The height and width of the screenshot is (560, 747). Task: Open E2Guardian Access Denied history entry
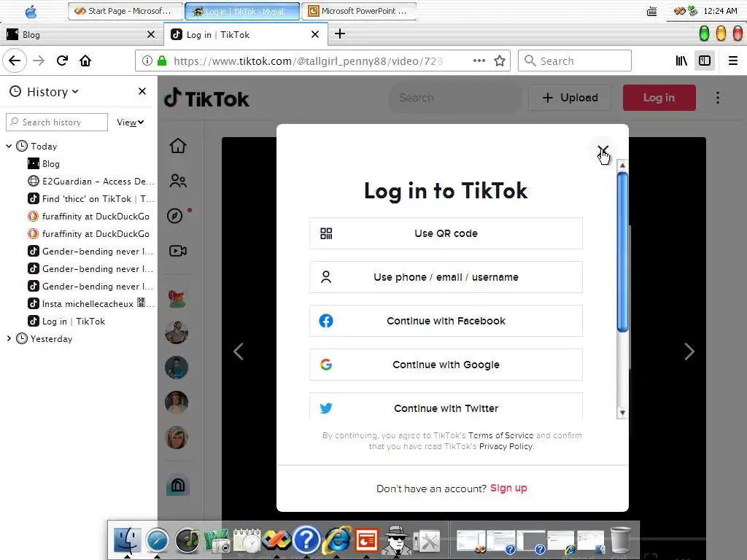click(91, 182)
